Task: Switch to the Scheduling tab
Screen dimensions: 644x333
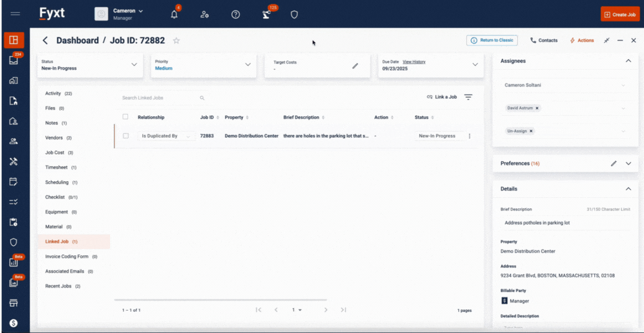Action: click(57, 182)
